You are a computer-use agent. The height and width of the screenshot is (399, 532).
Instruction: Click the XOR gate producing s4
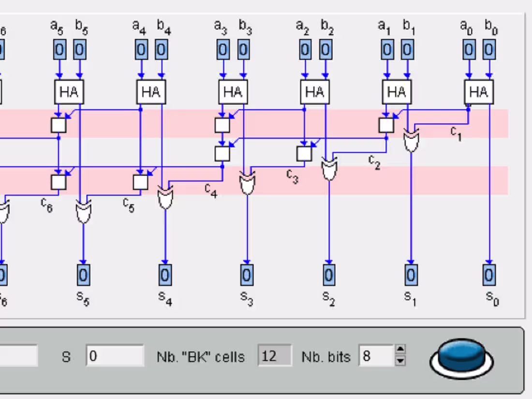pyautogui.click(x=165, y=197)
